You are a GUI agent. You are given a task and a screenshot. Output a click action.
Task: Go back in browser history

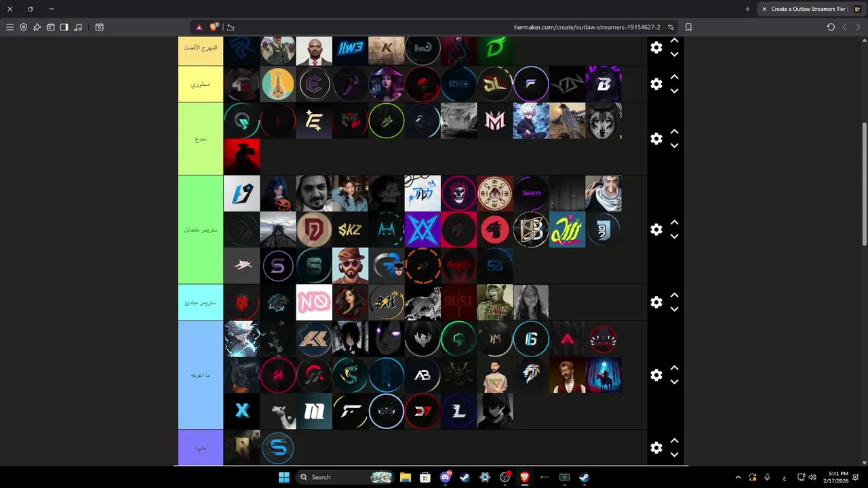[x=844, y=27]
